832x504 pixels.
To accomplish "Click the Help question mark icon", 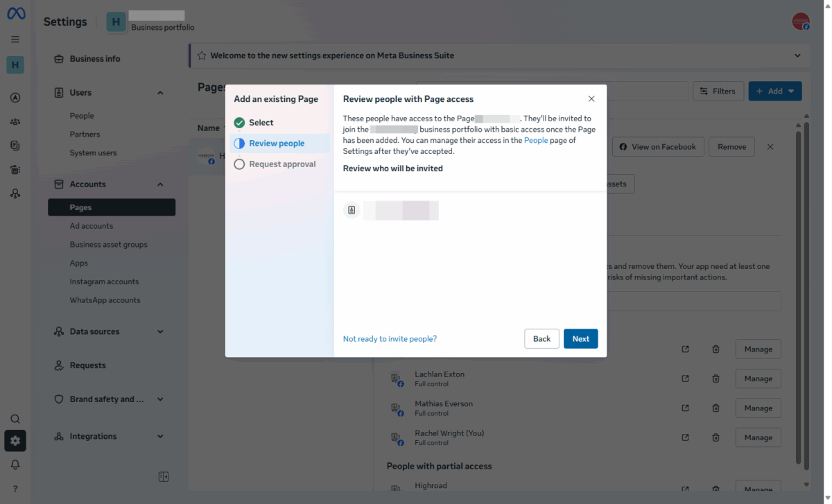I will point(15,489).
